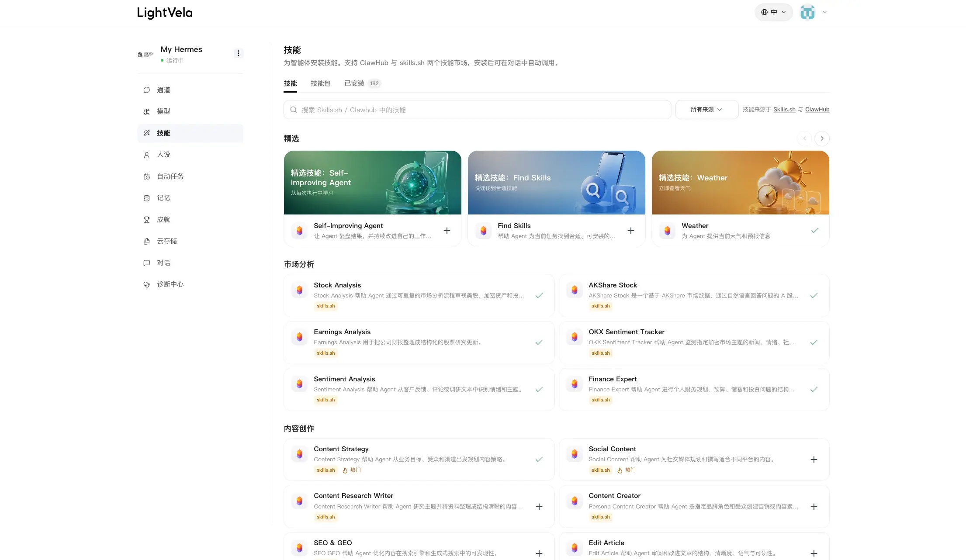Add the Content Creator skill with plus
This screenshot has width=966, height=560.
(814, 507)
